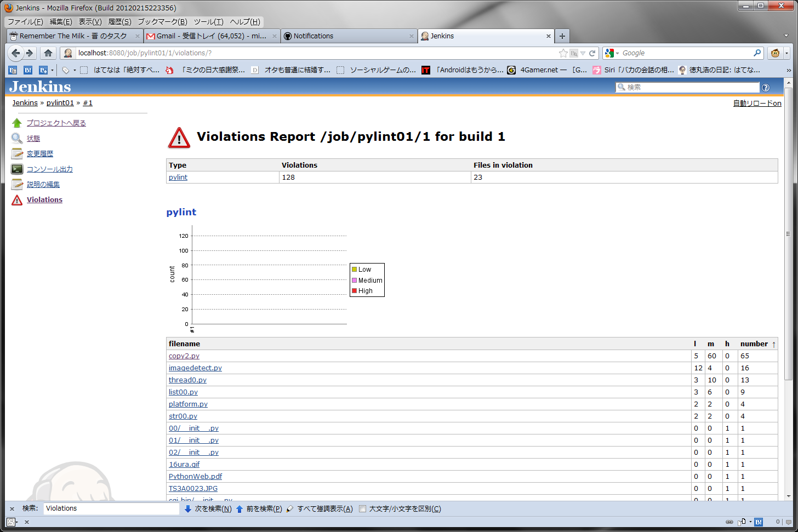The width and height of the screenshot is (798, 532).
Task: Click the red warning Violations sidebar icon
Action: pyautogui.click(x=17, y=200)
